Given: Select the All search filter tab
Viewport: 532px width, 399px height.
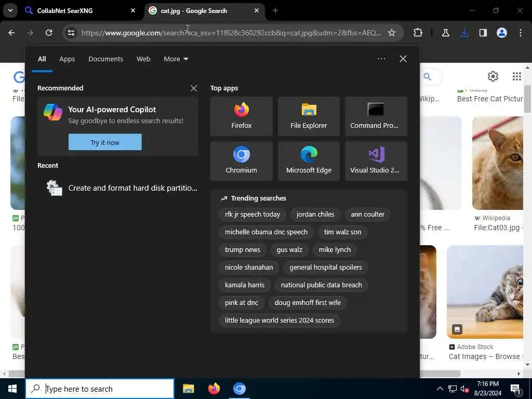Looking at the screenshot, I should [42, 59].
